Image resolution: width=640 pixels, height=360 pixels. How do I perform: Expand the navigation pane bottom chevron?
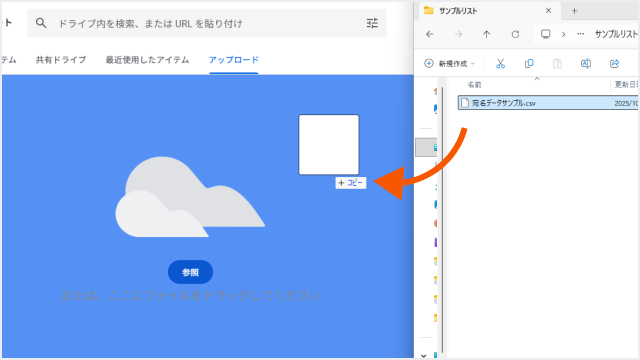click(x=423, y=356)
